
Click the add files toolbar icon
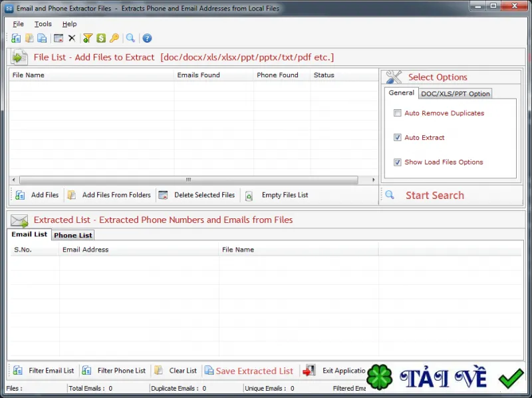pos(15,38)
